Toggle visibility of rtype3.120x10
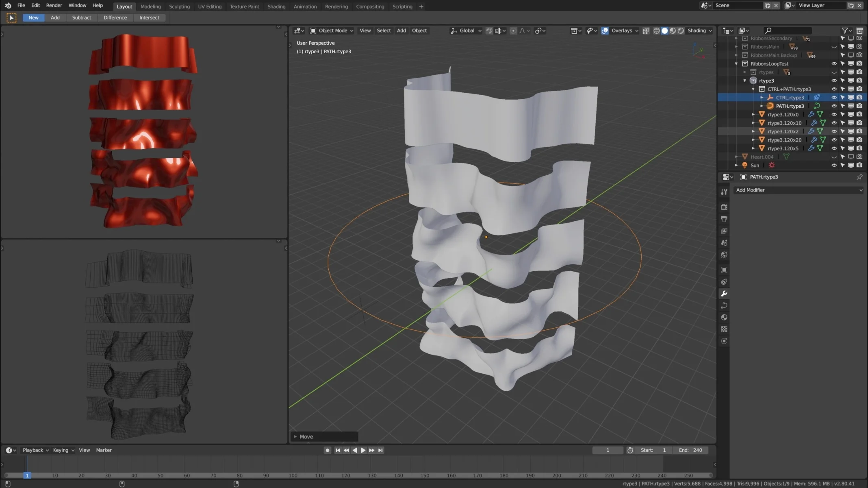Viewport: 868px width, 488px height. click(x=834, y=123)
